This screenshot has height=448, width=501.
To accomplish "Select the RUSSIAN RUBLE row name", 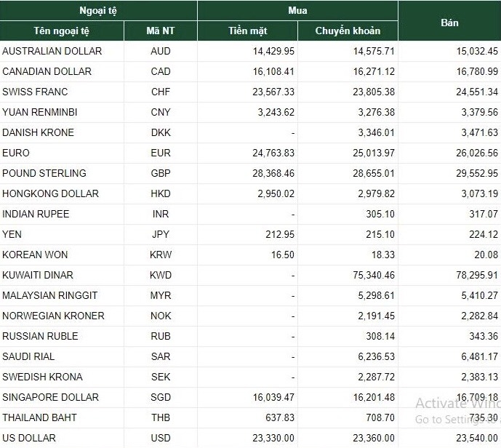I will coord(40,337).
